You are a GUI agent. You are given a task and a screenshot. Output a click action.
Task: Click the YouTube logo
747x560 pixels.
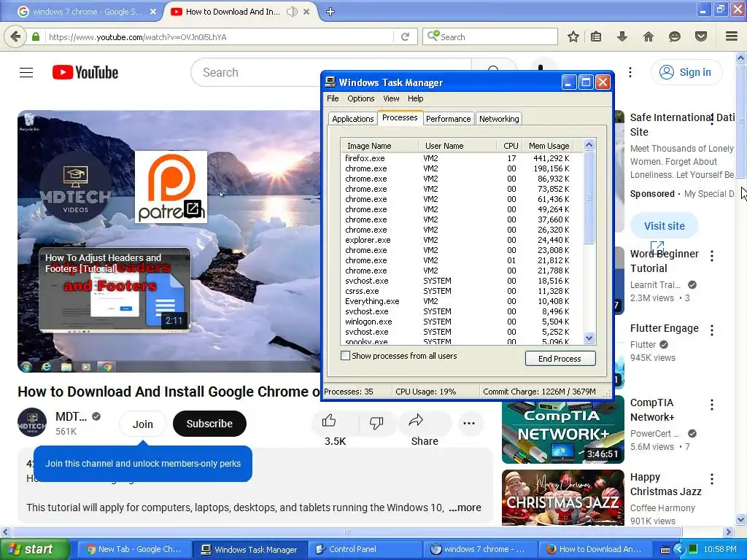tap(85, 72)
